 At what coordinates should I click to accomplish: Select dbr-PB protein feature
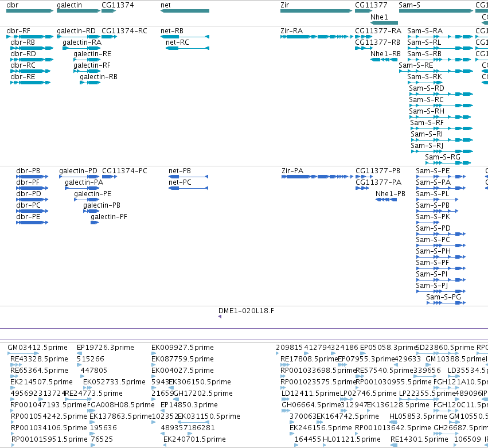[x=32, y=177]
